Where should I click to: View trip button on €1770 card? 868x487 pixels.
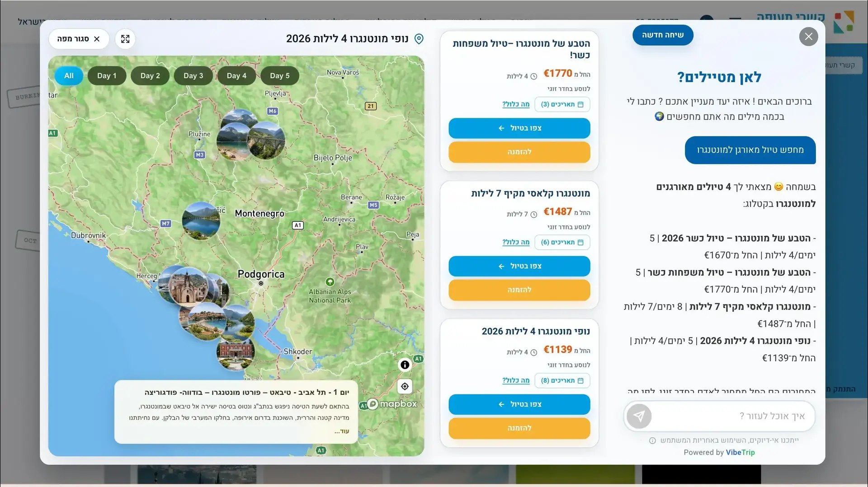tap(519, 128)
